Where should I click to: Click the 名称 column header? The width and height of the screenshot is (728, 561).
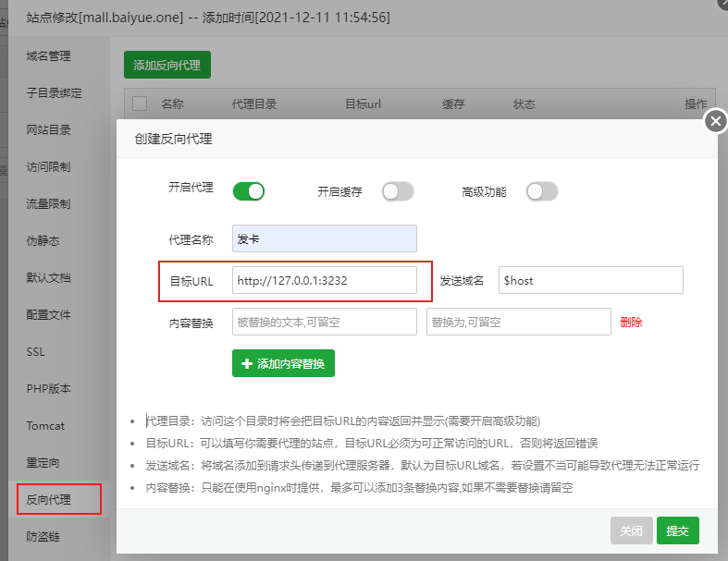pyautogui.click(x=172, y=104)
